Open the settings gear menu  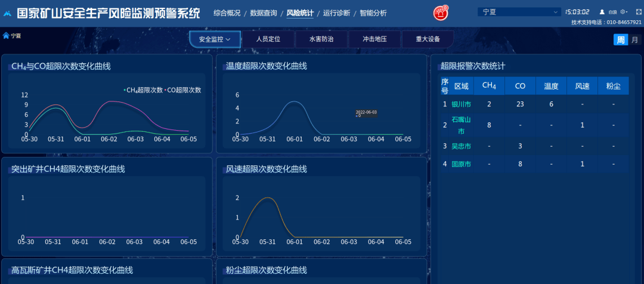click(624, 12)
